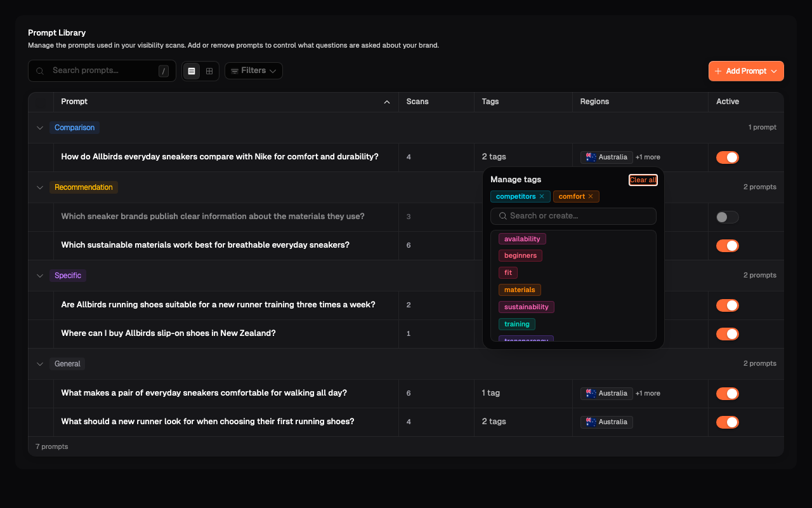Toggle active switch for Allbirds vs Nike prompt
The width and height of the screenshot is (812, 508).
pyautogui.click(x=728, y=157)
